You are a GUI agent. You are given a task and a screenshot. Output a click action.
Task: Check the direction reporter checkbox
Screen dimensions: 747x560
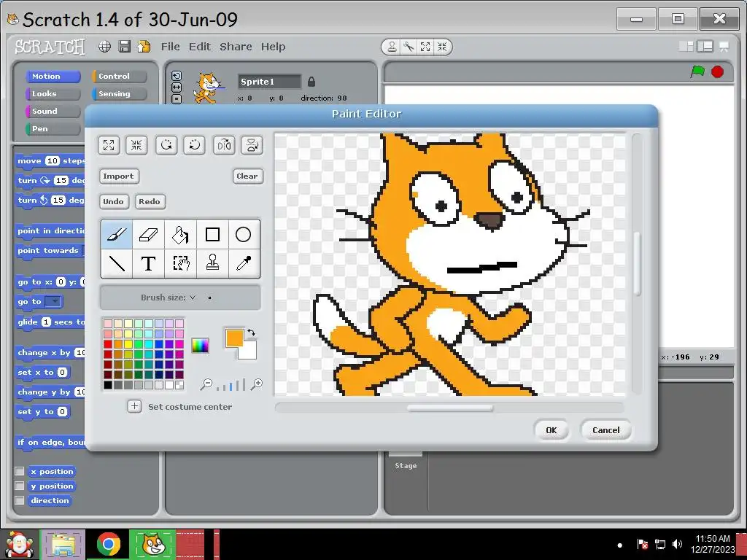coord(20,500)
